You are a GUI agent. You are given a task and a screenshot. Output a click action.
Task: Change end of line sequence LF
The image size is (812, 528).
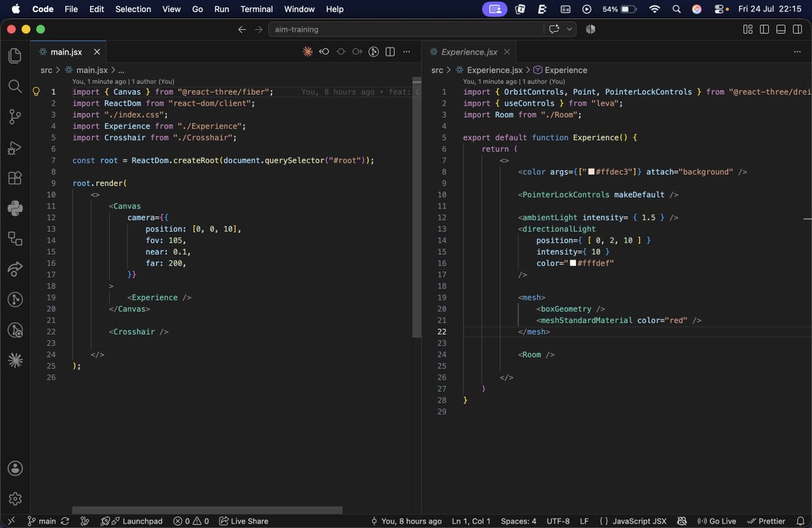pyautogui.click(x=584, y=521)
